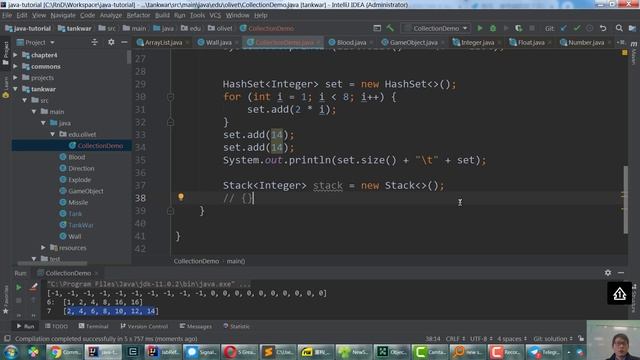Click the stop button in main toolbar
640x360 pixels.
coord(532,28)
